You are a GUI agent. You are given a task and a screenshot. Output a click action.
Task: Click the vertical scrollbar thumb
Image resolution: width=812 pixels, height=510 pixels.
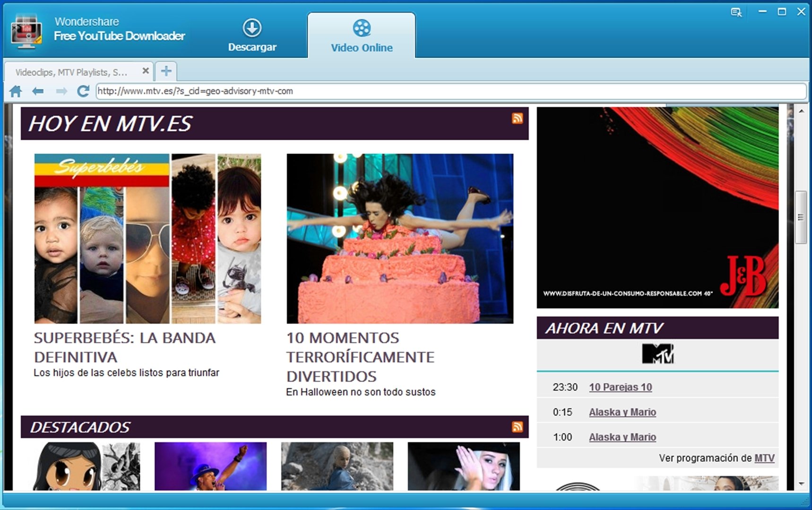point(801,217)
